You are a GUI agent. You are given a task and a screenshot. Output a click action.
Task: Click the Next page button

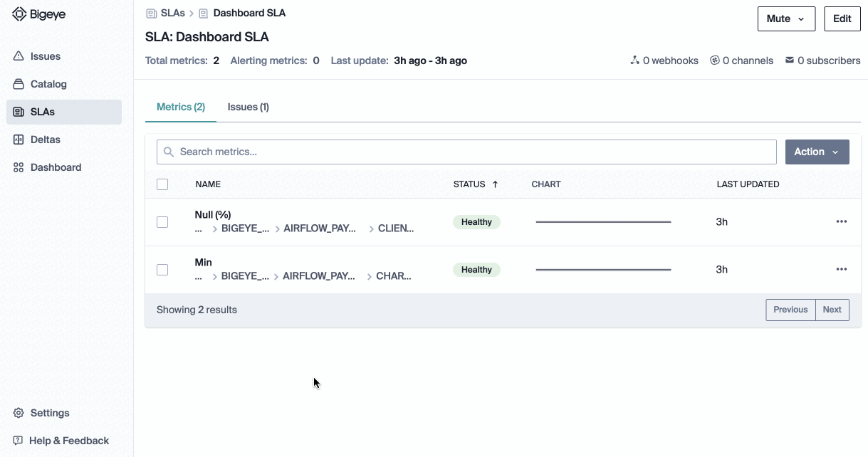pos(832,310)
